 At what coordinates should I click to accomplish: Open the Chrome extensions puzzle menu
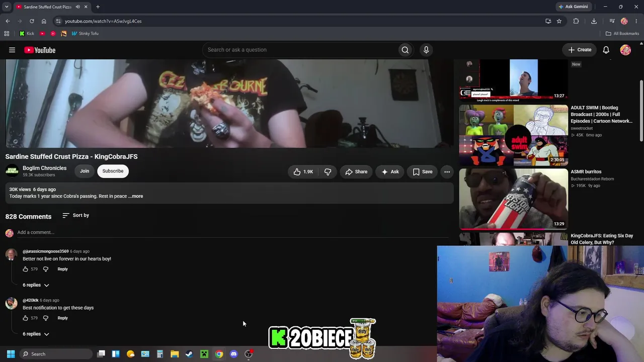click(x=576, y=21)
